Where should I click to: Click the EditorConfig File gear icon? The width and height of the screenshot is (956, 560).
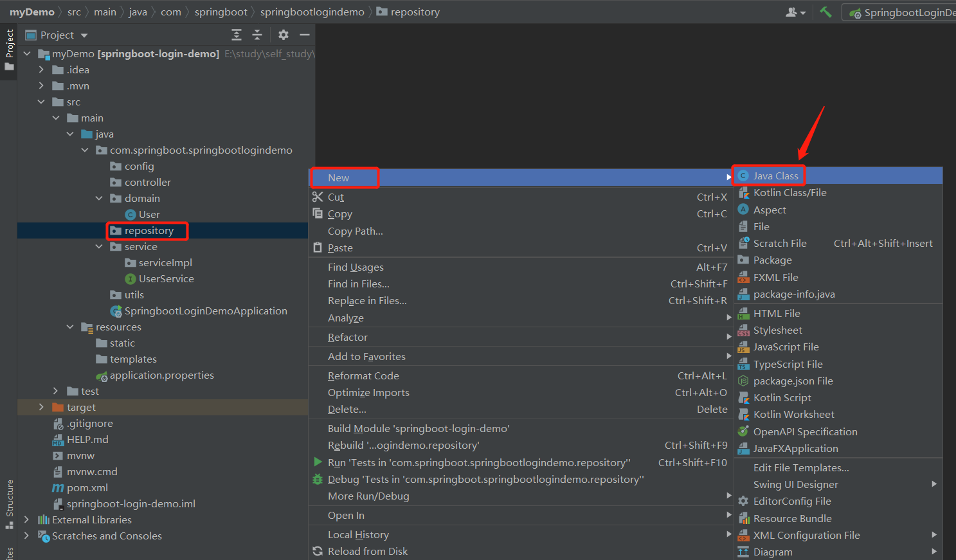coord(743,501)
